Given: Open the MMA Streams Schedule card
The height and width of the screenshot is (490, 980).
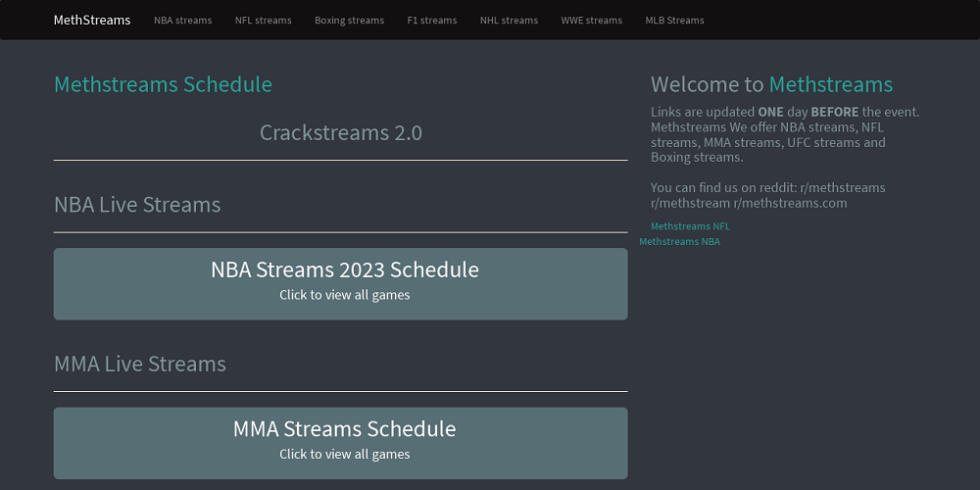Looking at the screenshot, I should pyautogui.click(x=341, y=443).
